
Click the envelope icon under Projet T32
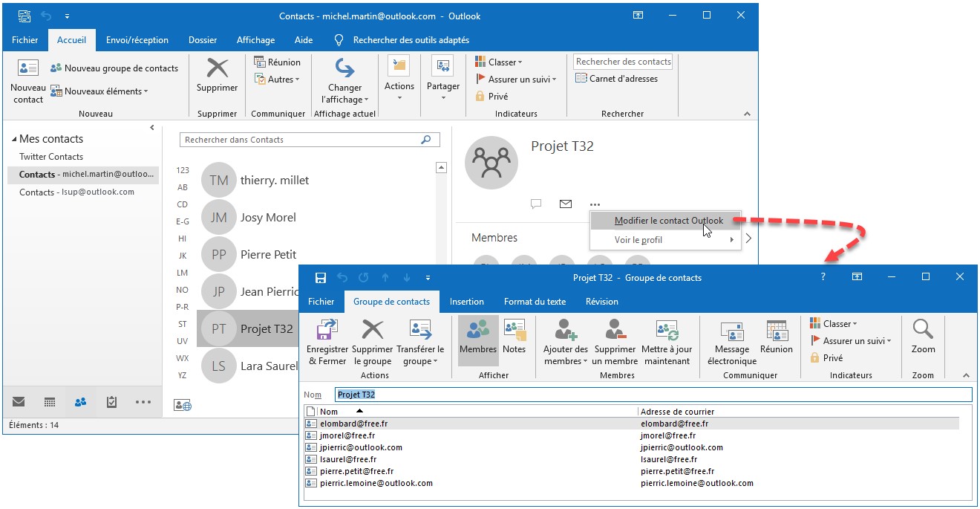pyautogui.click(x=566, y=204)
